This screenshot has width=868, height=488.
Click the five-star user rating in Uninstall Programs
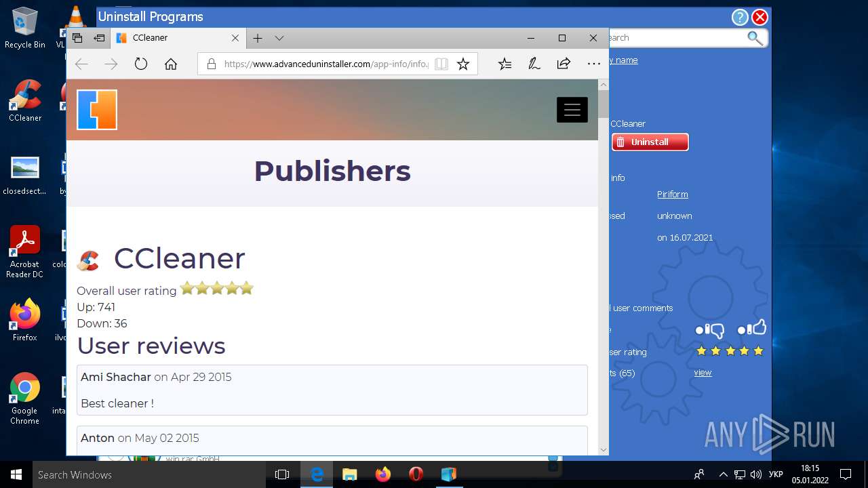(x=730, y=351)
